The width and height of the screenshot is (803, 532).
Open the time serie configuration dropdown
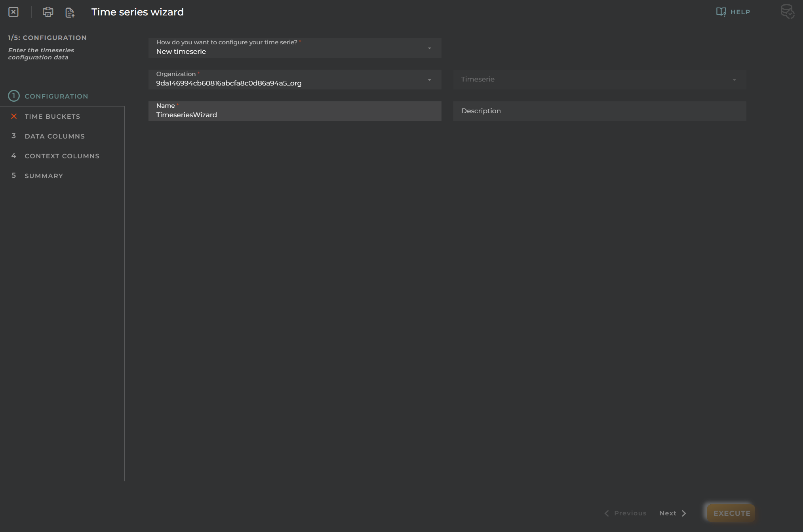(295, 47)
